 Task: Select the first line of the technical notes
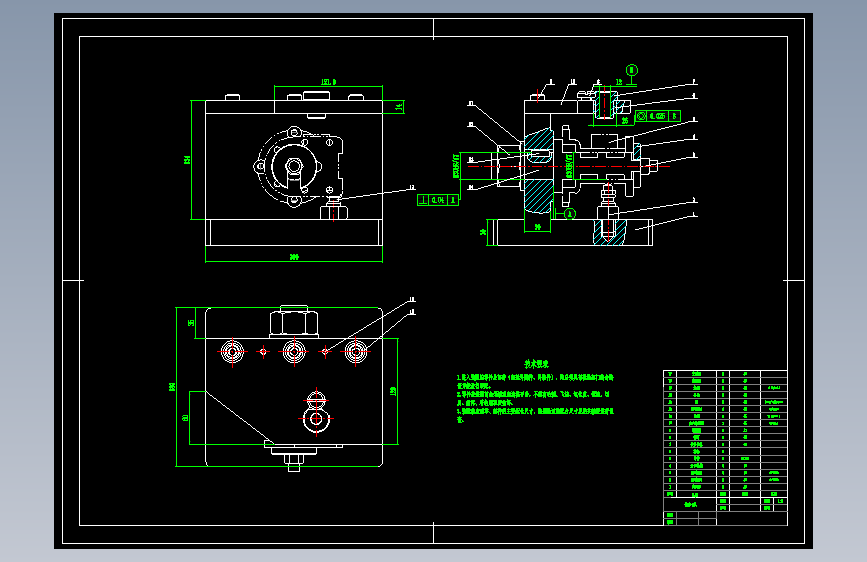click(x=535, y=378)
